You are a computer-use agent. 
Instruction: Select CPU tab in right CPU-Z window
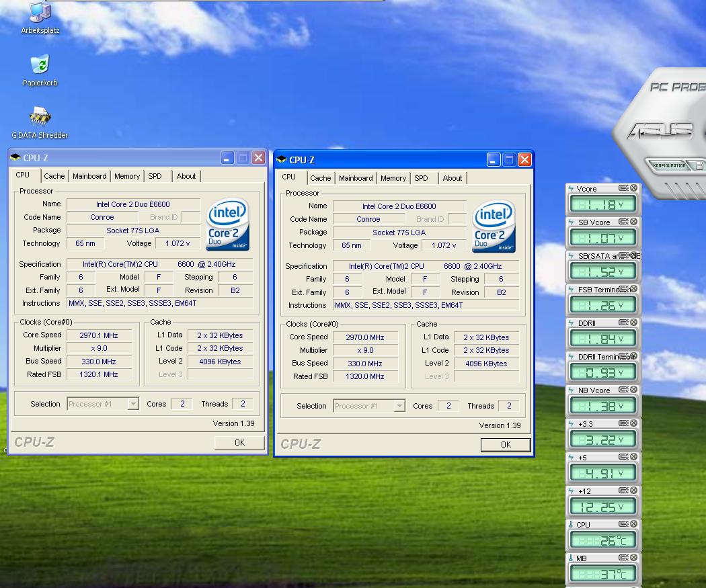pyautogui.click(x=289, y=177)
